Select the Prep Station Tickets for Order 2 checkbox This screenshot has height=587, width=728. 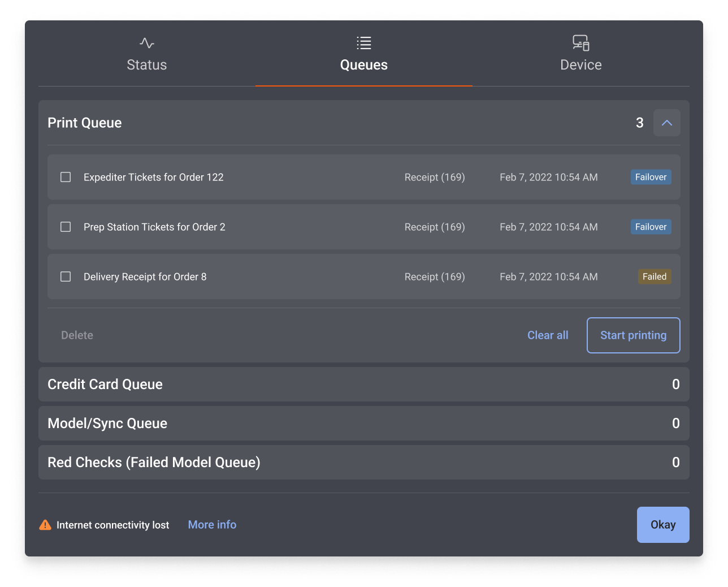tap(65, 227)
